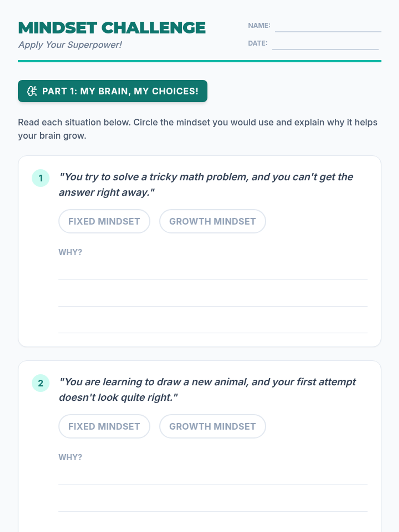This screenshot has width=399, height=532.
Task: Click the instructions paragraph starting Read each situation
Action: 198,129
